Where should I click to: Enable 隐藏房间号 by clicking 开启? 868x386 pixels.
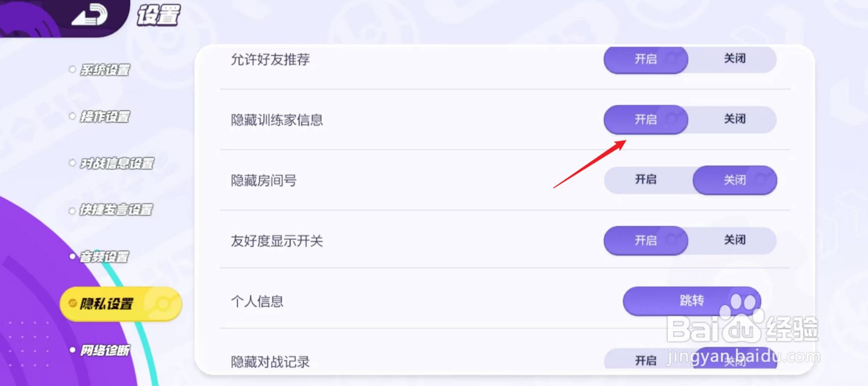click(645, 180)
